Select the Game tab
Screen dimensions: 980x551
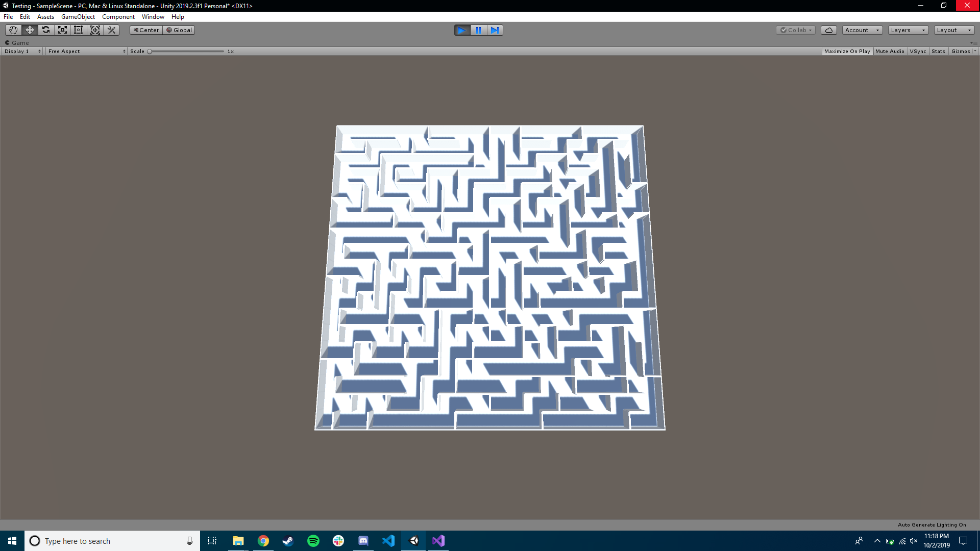coord(17,43)
